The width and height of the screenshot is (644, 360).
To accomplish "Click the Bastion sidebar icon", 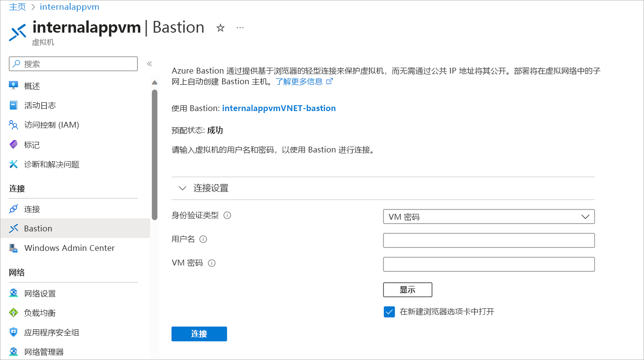I will pyautogui.click(x=14, y=228).
